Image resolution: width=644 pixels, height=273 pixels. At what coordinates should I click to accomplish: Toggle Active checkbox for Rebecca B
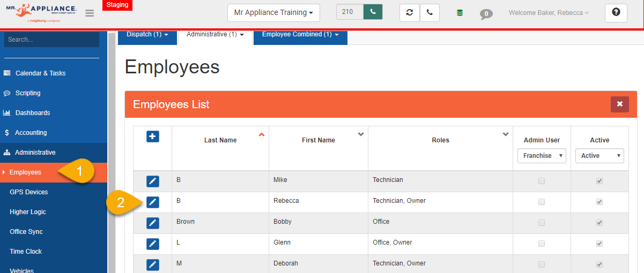[x=599, y=202]
